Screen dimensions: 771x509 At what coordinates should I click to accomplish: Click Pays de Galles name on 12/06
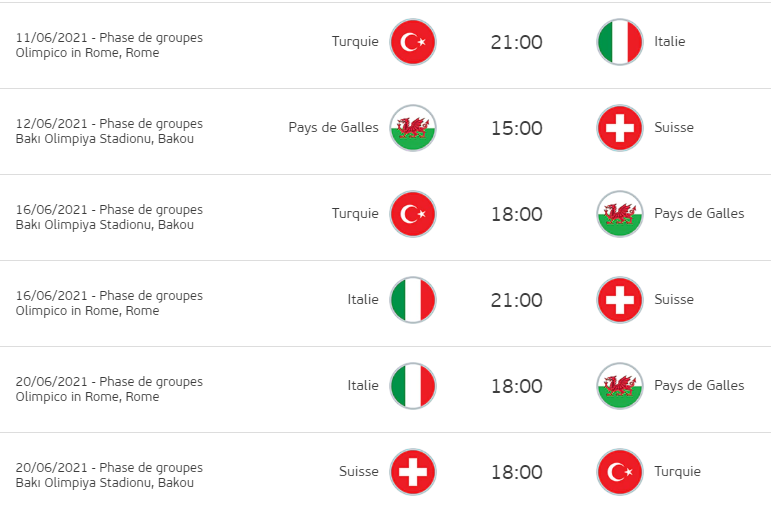point(333,127)
